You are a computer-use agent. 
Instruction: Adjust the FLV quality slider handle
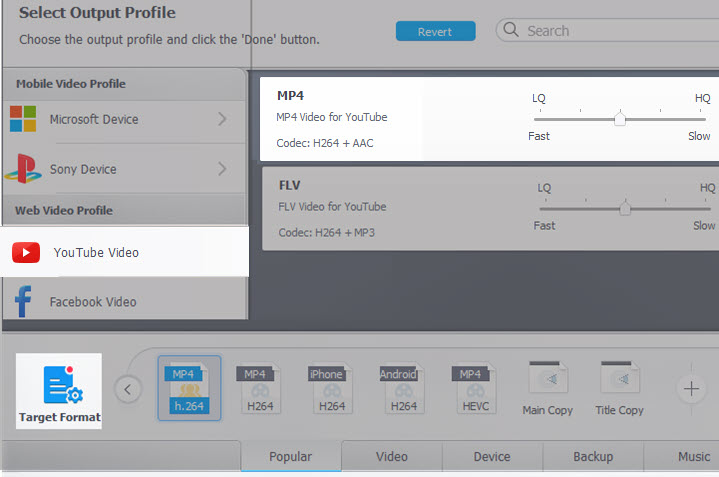point(625,208)
